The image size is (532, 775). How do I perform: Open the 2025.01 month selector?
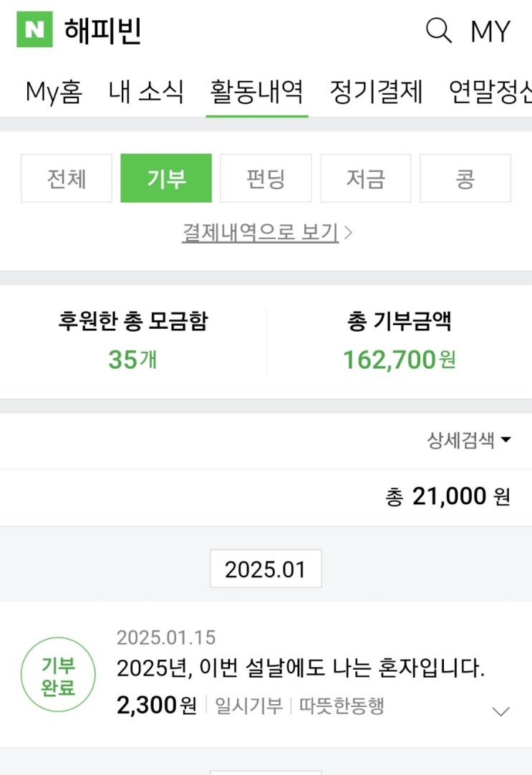point(266,569)
